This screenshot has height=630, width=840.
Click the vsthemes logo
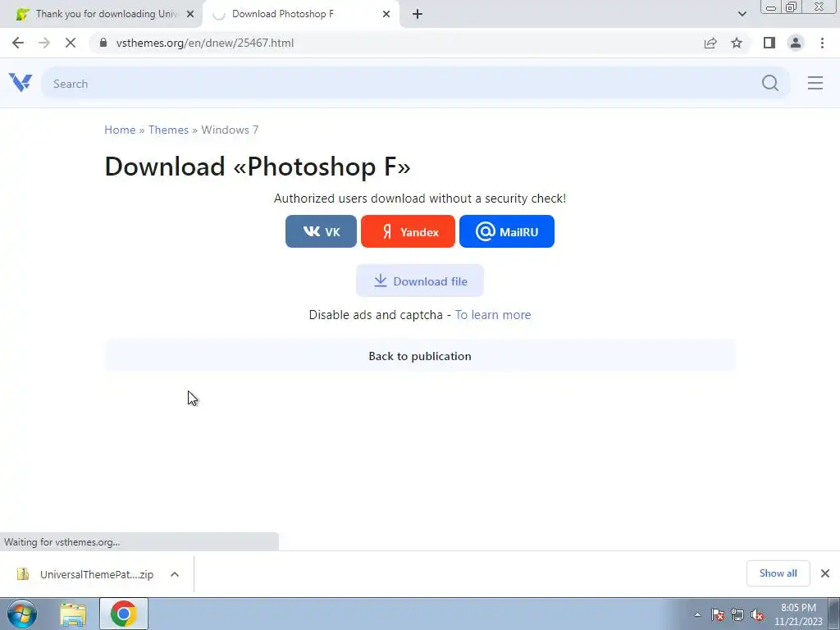pos(21,83)
